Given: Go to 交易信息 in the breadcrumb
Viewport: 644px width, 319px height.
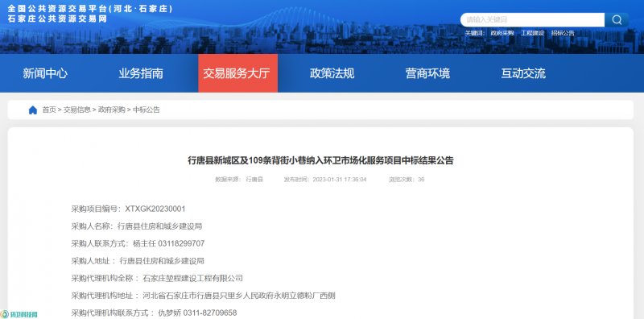Looking at the screenshot, I should (x=76, y=110).
